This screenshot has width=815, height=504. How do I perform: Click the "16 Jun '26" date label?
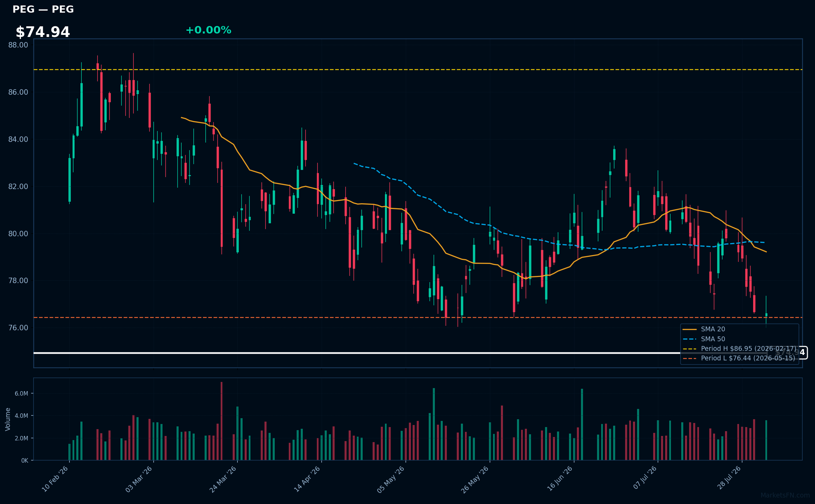point(560,479)
